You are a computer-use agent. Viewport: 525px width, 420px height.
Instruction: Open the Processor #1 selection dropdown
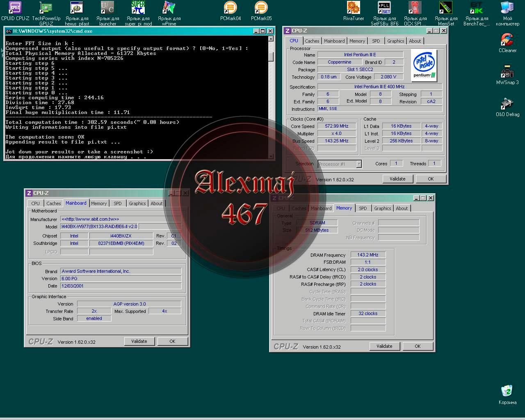pos(340,164)
